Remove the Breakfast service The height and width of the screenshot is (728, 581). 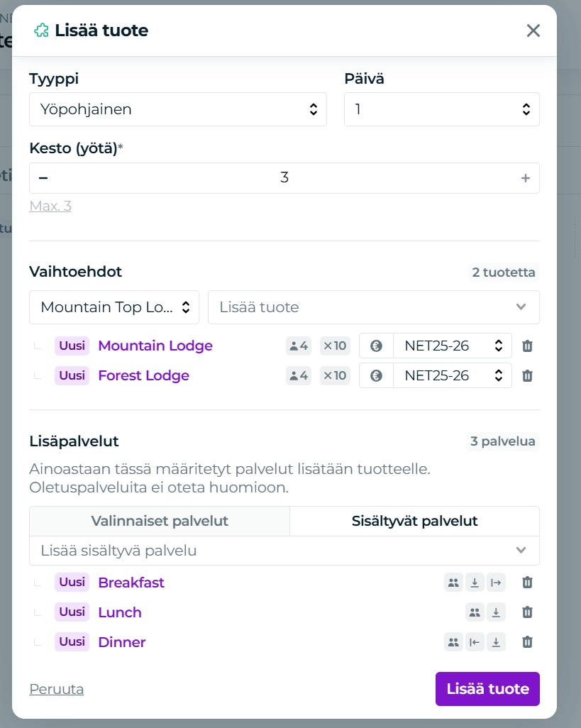click(527, 583)
